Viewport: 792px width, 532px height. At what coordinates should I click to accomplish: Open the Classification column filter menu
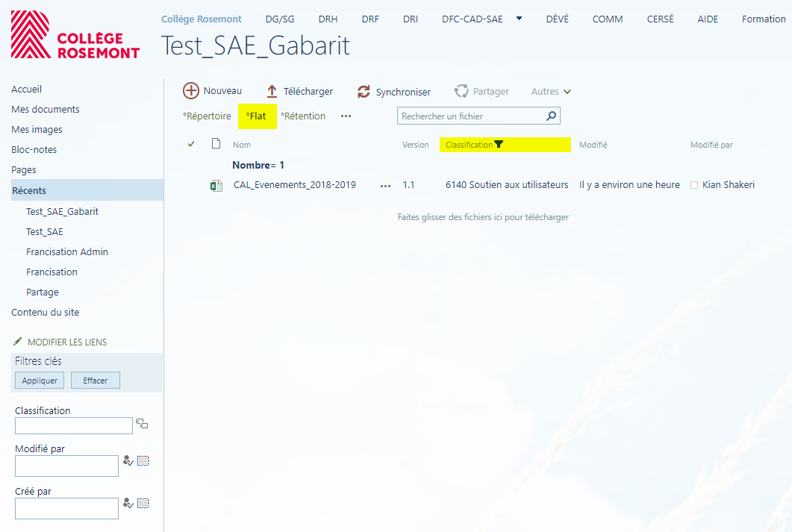click(499, 145)
